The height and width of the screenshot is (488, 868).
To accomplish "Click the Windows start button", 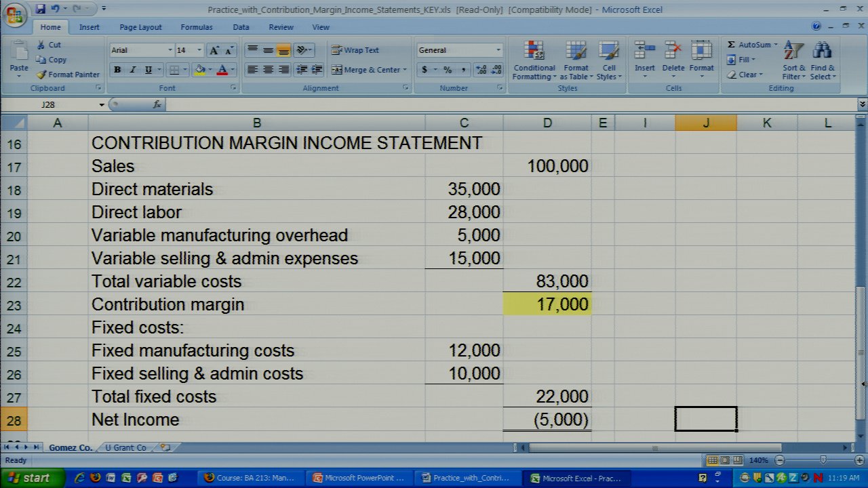I will pyautogui.click(x=29, y=478).
